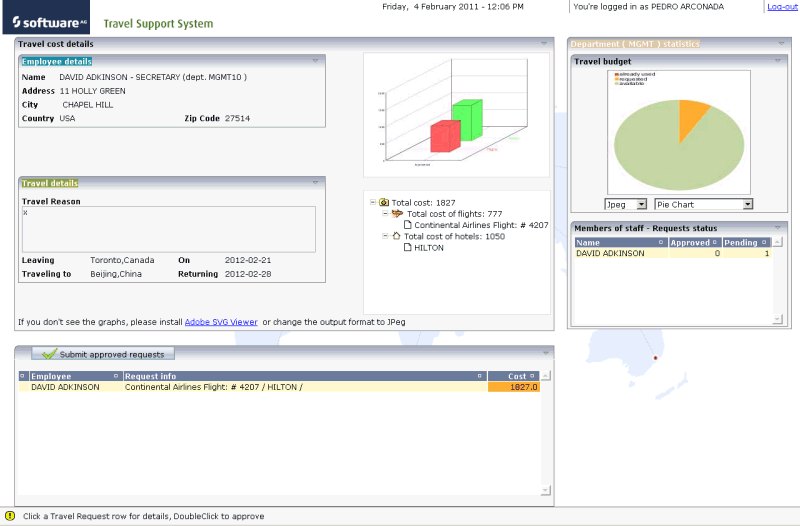The image size is (800, 526).
Task: Collapse the Total cost tree node
Action: [x=373, y=202]
